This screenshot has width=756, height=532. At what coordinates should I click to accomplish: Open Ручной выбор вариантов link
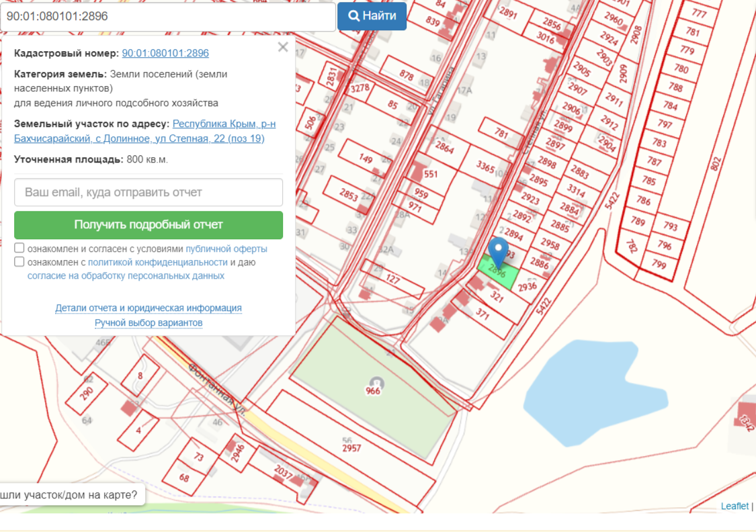[x=149, y=323]
